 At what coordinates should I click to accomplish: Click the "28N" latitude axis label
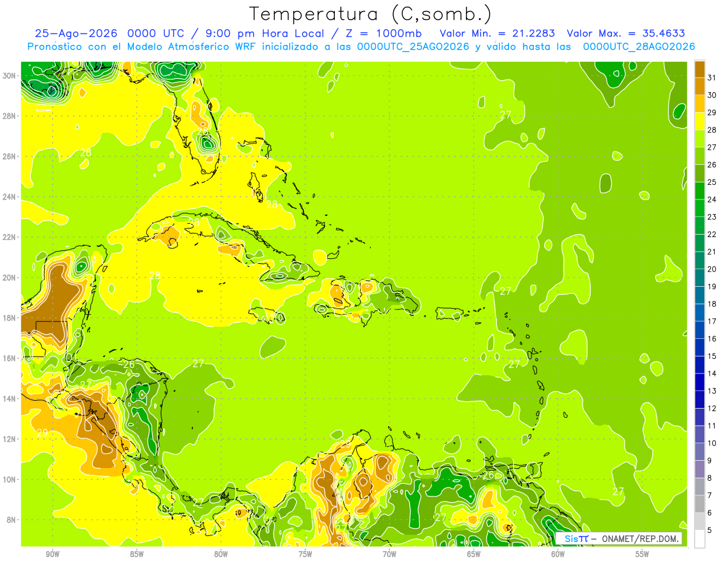point(10,116)
